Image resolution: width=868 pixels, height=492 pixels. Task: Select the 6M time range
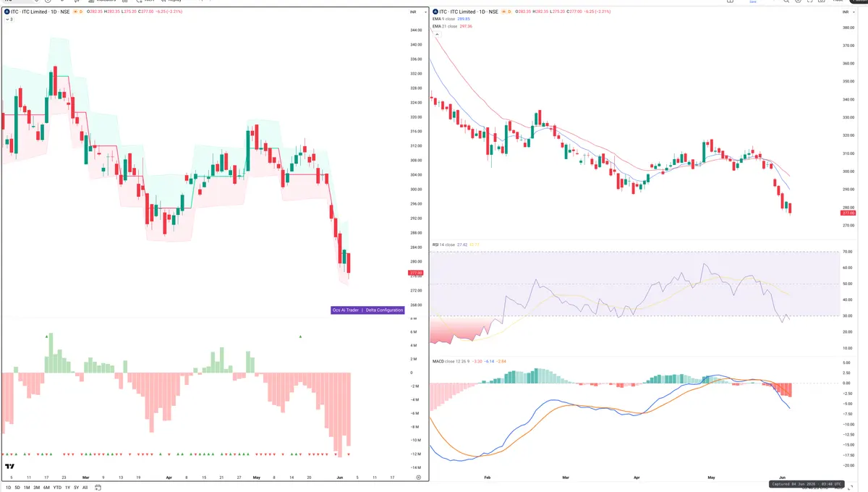46,488
